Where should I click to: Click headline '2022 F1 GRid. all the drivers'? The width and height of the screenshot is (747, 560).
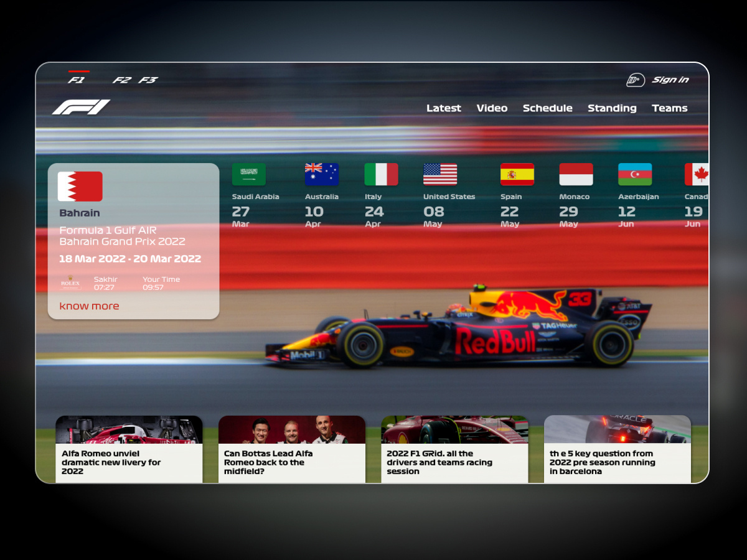coord(439,462)
